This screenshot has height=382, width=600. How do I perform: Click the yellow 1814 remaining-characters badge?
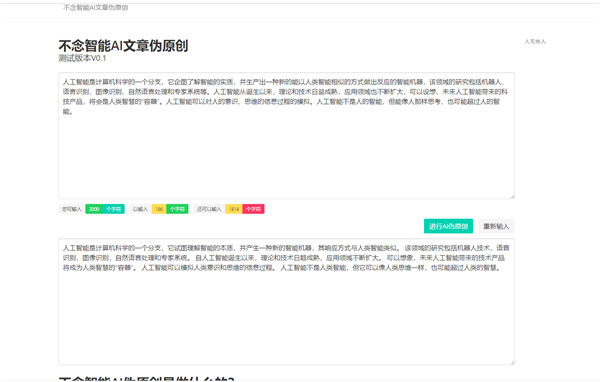pyautogui.click(x=234, y=209)
